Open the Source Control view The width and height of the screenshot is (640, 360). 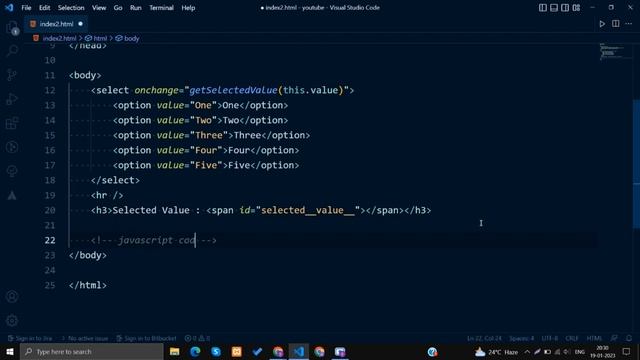pos(12,75)
